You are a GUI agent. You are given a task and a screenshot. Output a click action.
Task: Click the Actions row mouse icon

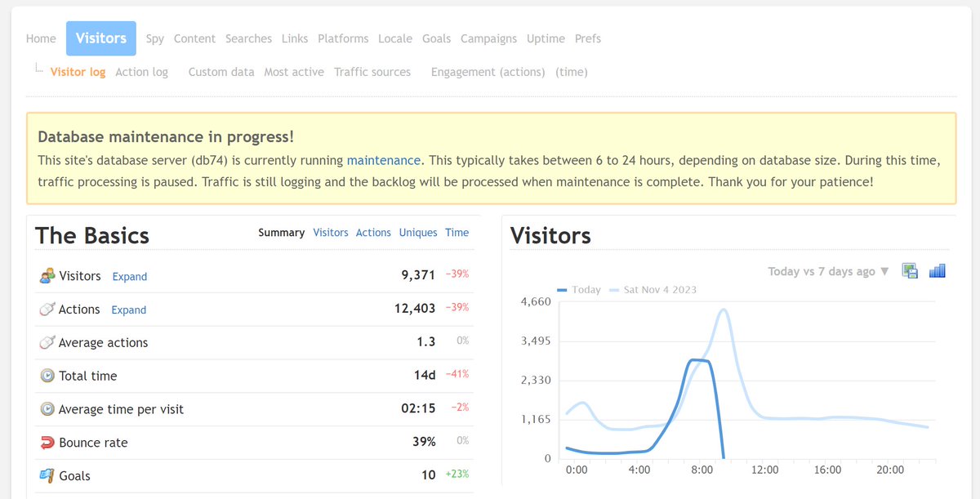47,310
